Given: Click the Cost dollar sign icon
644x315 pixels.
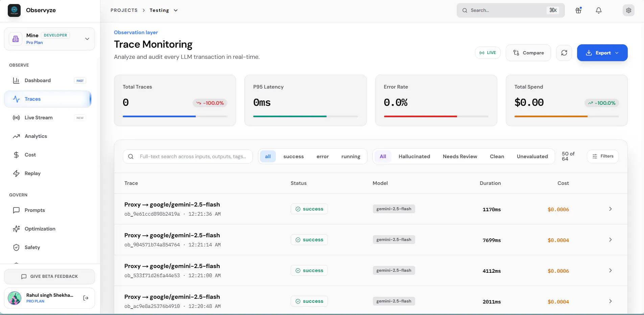Looking at the screenshot, I should pos(16,155).
